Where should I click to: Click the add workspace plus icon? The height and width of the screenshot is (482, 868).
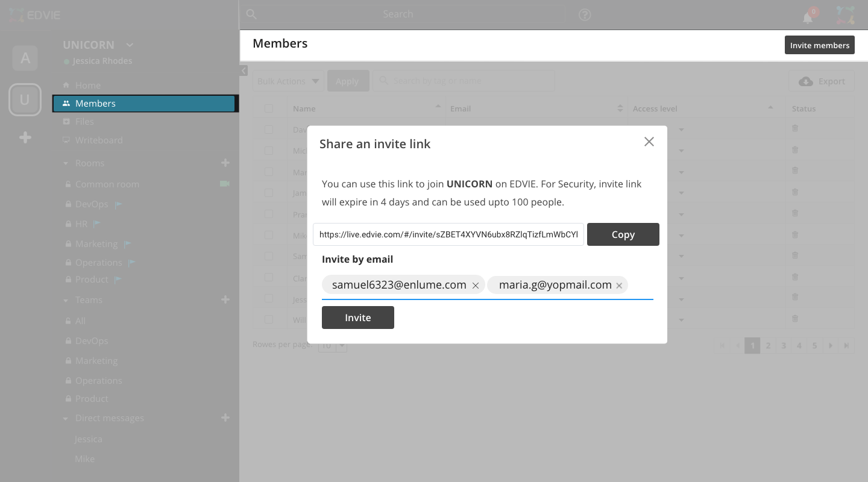pyautogui.click(x=25, y=138)
